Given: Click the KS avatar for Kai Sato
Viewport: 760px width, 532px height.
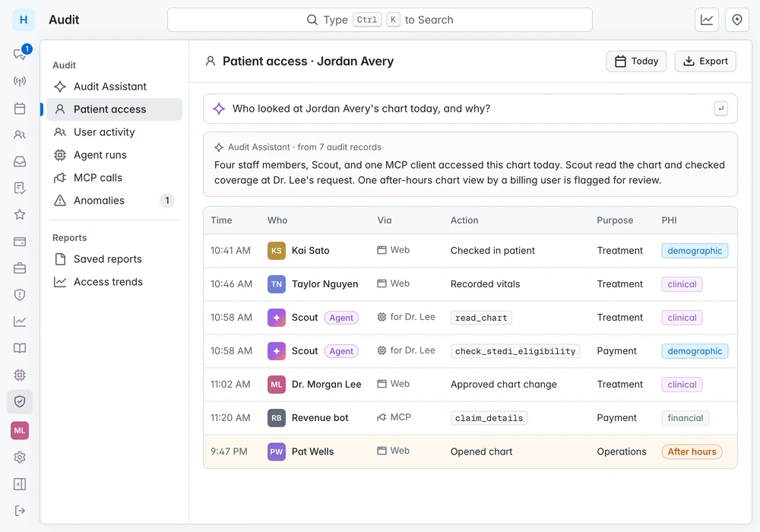Looking at the screenshot, I should [277, 251].
